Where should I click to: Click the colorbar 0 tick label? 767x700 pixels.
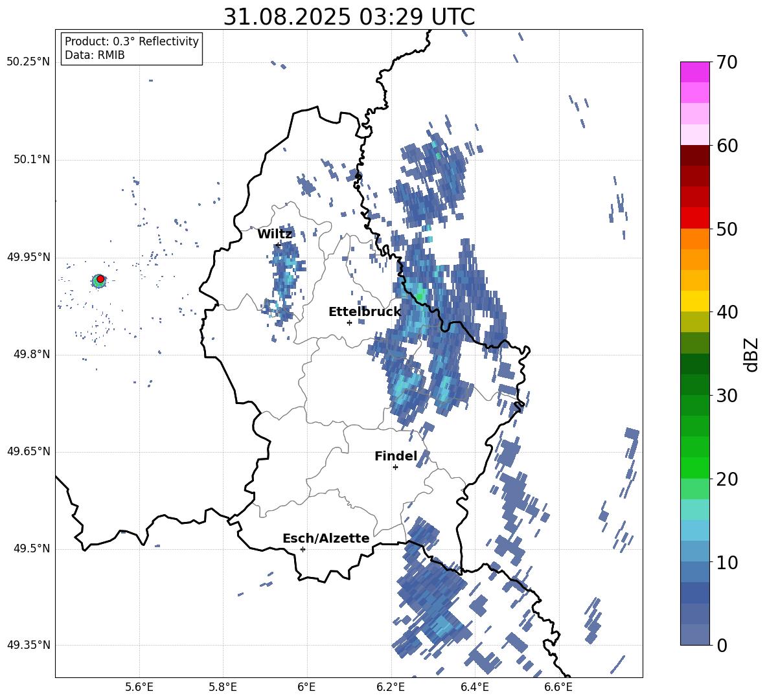pyautogui.click(x=722, y=645)
